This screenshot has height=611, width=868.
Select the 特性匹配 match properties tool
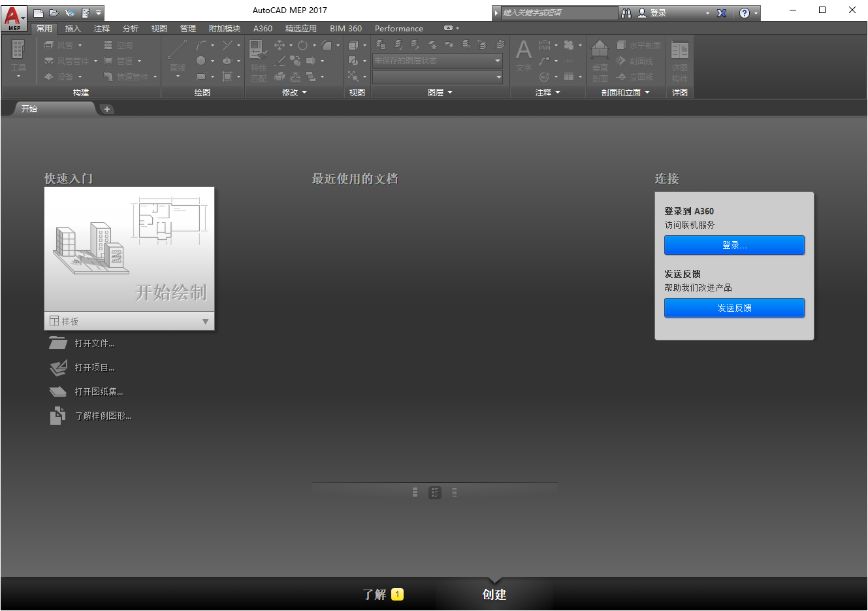coord(257,60)
